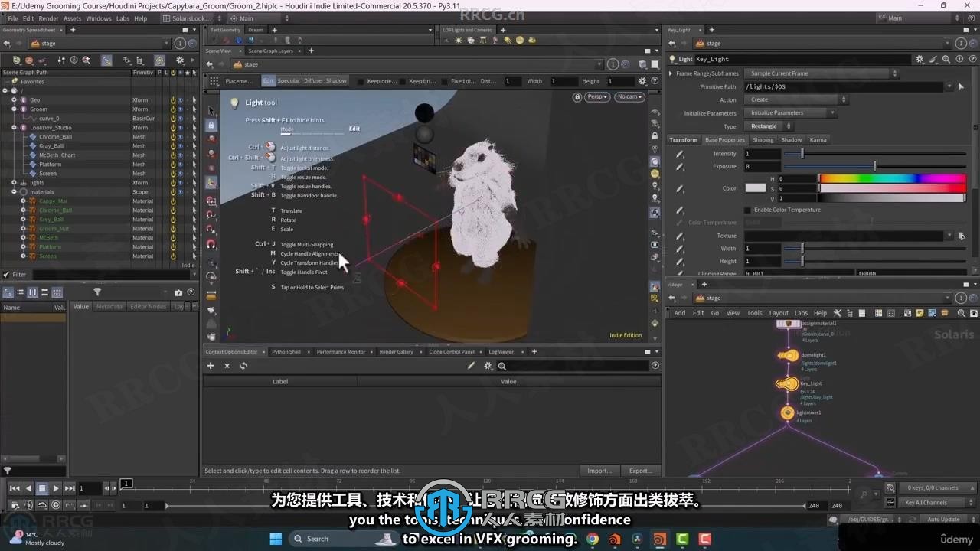Toggle Keep brightness checkbox in light toolbar
This screenshot has width=980, height=551.
pos(403,81)
